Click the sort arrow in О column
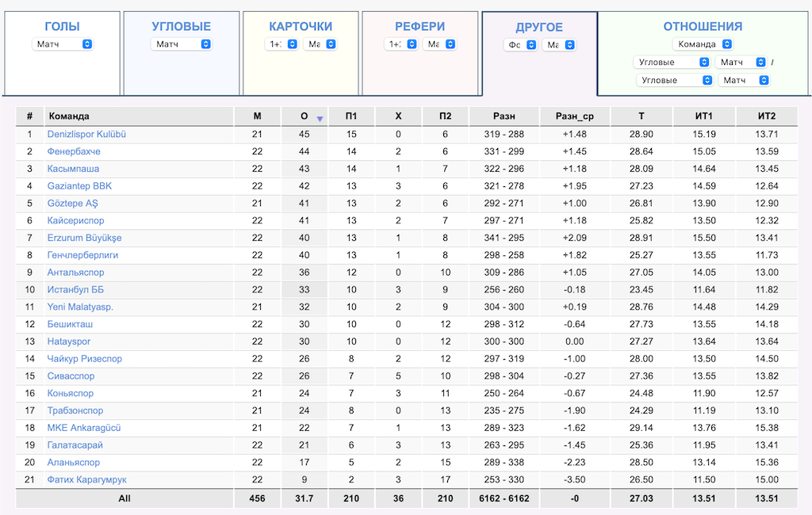The height and width of the screenshot is (515, 812). click(x=320, y=119)
